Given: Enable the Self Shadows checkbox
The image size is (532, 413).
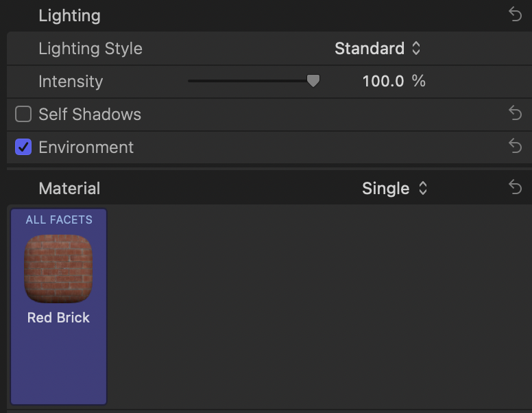Looking at the screenshot, I should 23,114.
